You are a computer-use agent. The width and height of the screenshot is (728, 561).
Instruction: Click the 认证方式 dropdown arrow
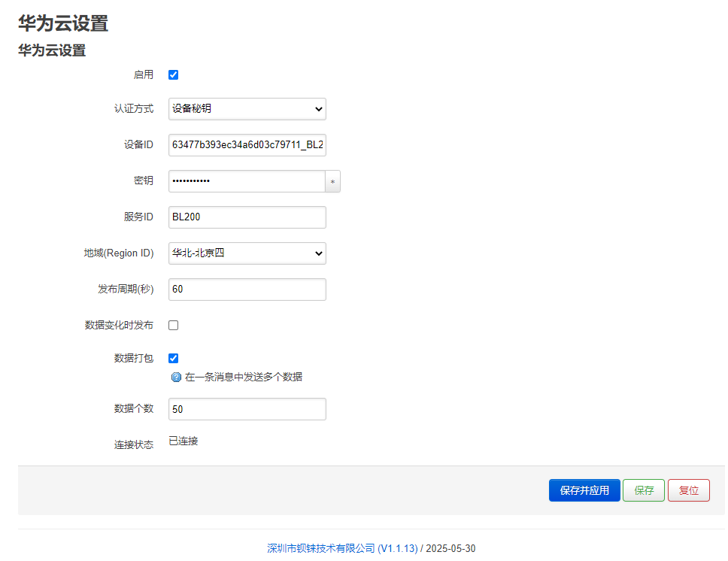[319, 109]
